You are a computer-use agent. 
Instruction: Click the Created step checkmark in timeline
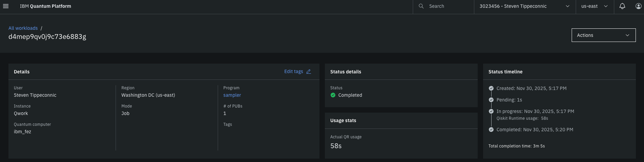[491, 88]
